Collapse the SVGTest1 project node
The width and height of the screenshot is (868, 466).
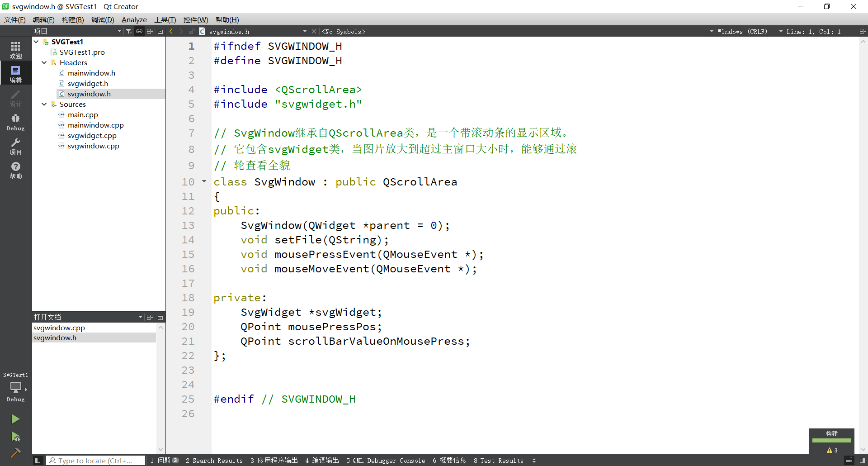36,42
